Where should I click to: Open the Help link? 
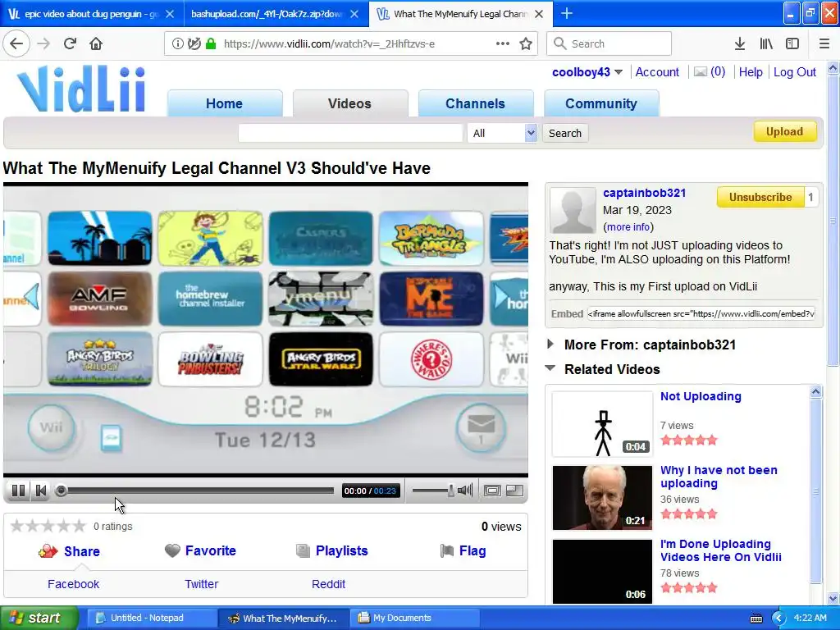click(751, 72)
